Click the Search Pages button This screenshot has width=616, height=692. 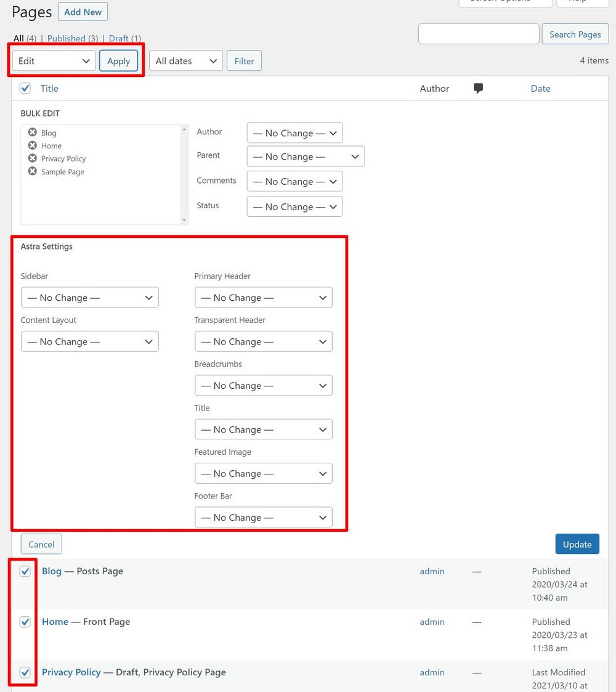point(575,35)
